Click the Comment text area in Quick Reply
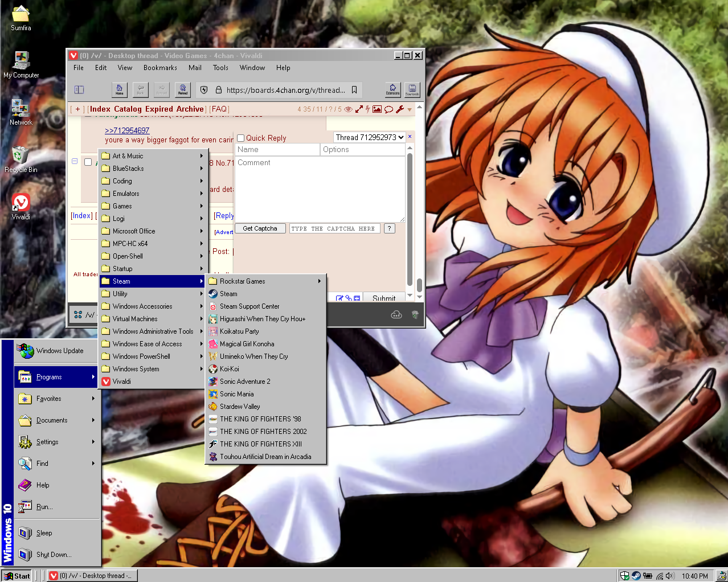The height and width of the screenshot is (582, 728). coord(320,190)
